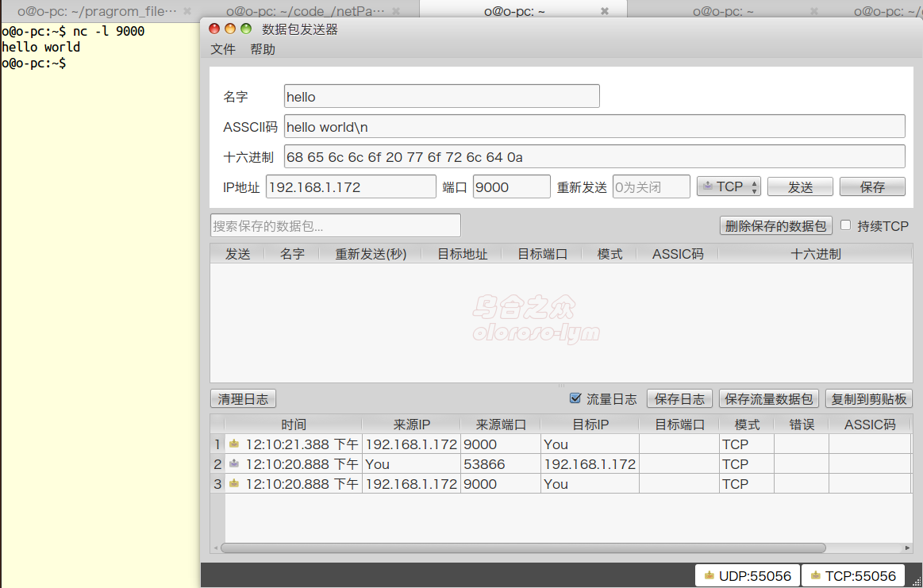Open the 文件 menu
The width and height of the screenshot is (923, 588).
tap(221, 49)
